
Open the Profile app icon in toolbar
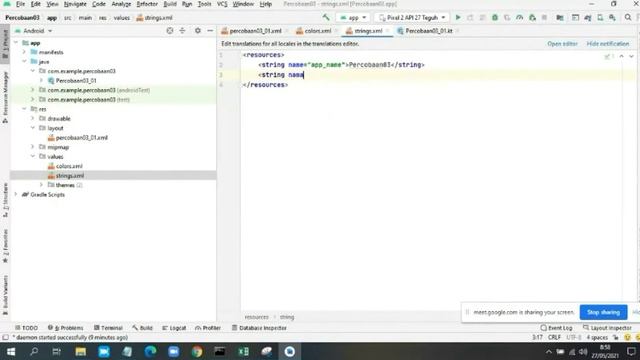(519, 18)
